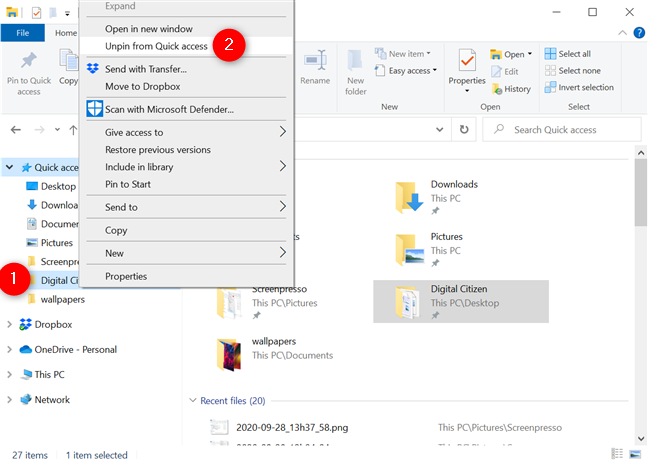Choose Move to Dropbox menu item
Viewport: 648px width, 464px height.
(143, 86)
